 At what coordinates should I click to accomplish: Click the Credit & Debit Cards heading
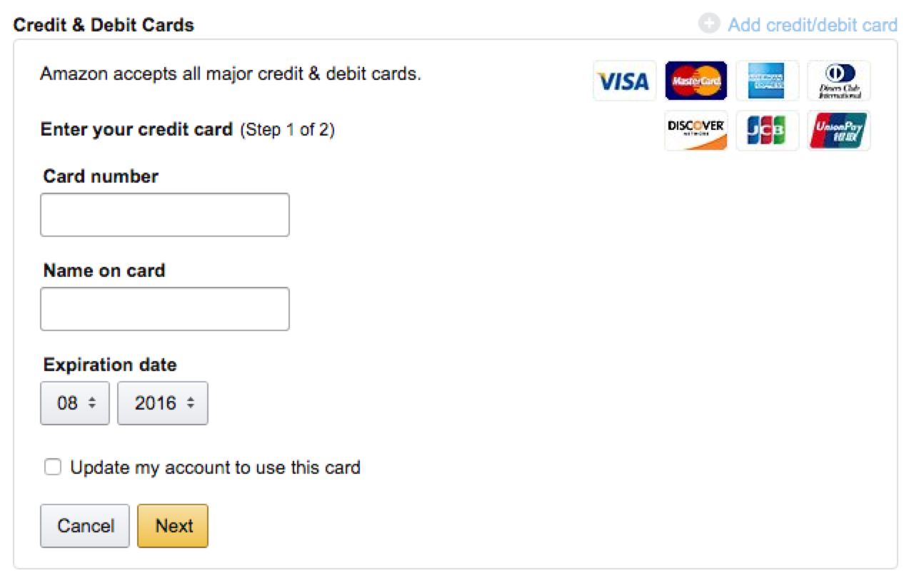tap(104, 25)
